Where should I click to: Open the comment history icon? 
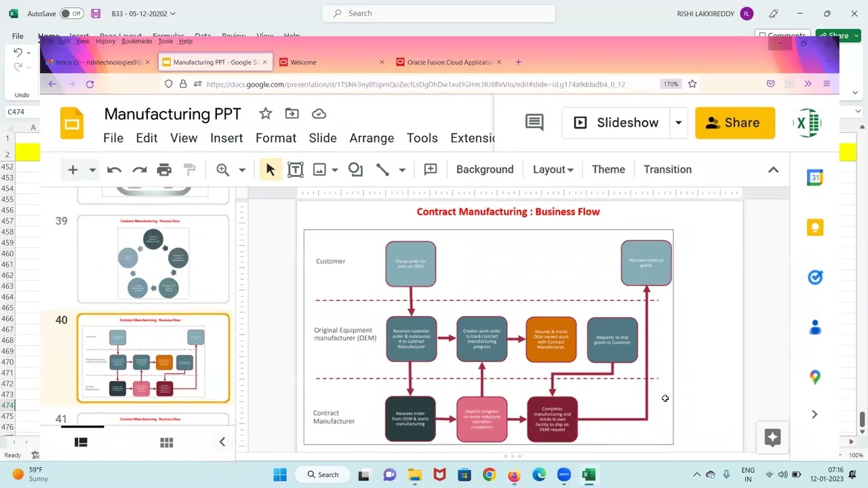(534, 123)
